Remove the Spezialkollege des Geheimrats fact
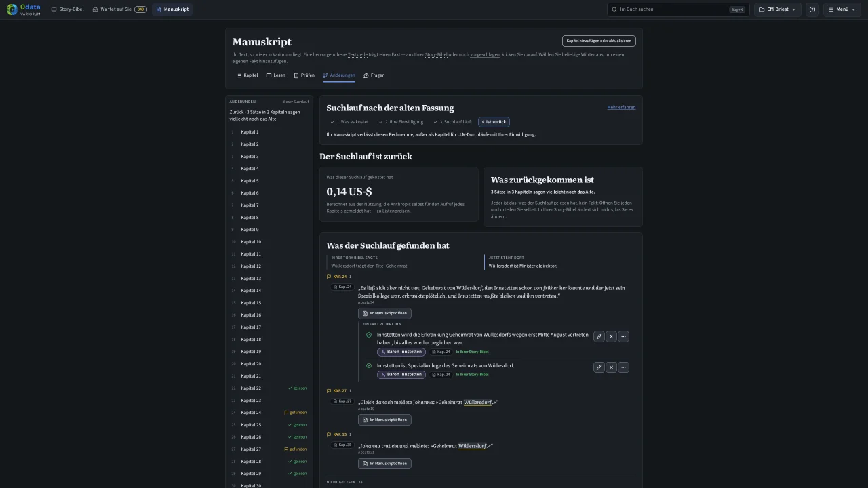The image size is (868, 488). point(611,367)
